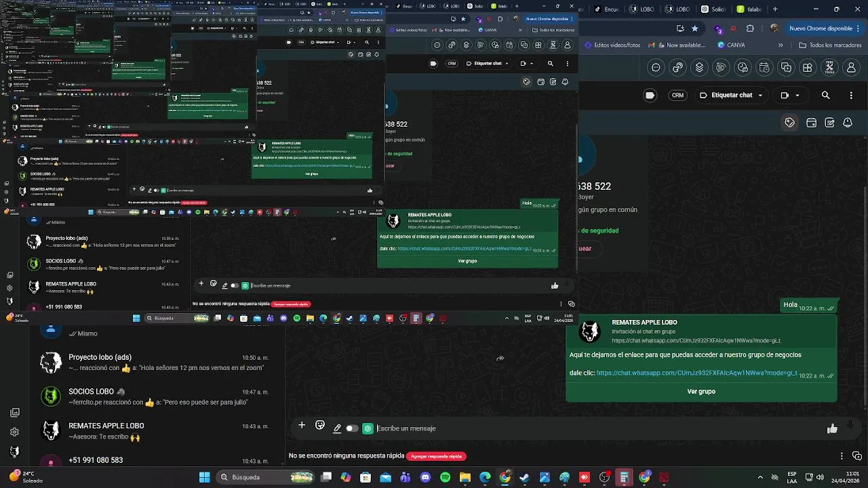Open the outermost blue chat.whatsapp.com link after 'dale clic'
868x488 pixels.
(697, 373)
